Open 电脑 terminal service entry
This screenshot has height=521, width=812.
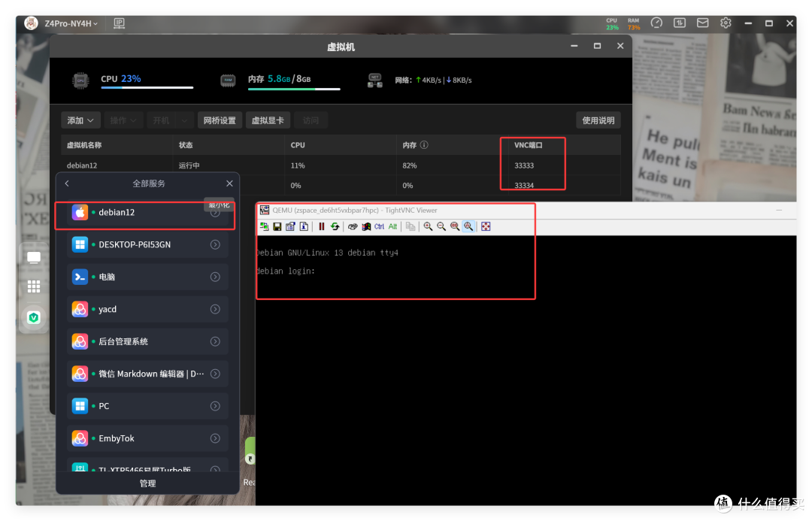147,277
